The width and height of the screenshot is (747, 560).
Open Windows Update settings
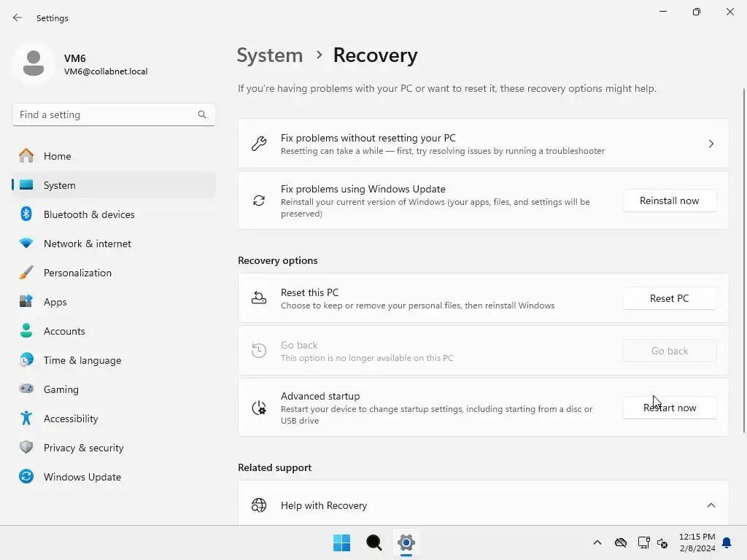click(x=114, y=477)
